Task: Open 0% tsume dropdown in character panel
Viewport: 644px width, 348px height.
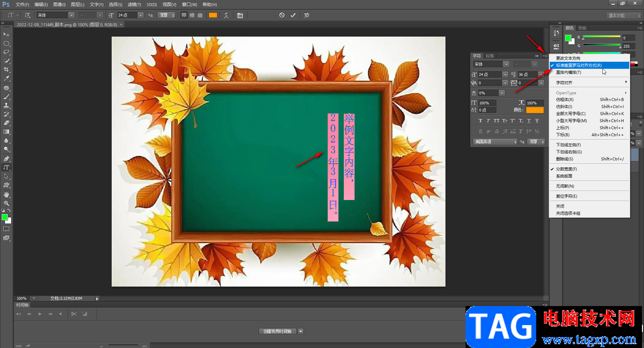Action: (x=502, y=93)
